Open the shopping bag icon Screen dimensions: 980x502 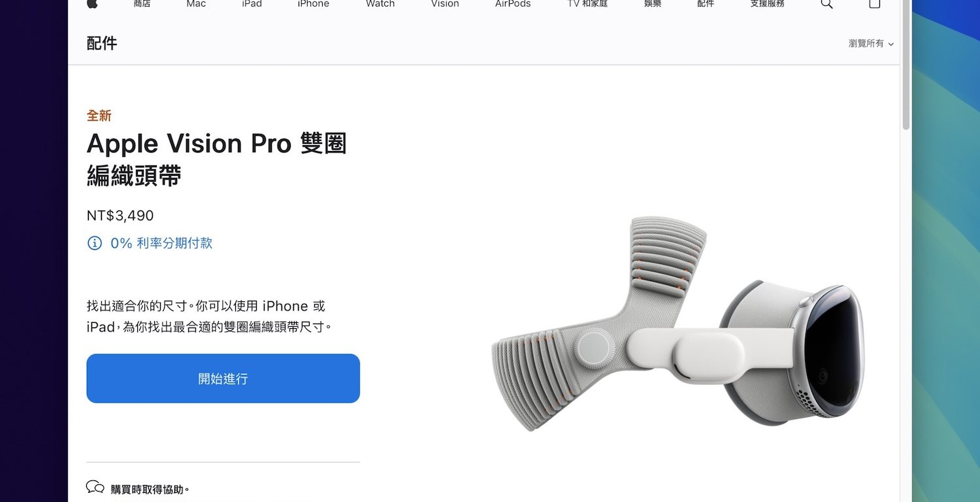pyautogui.click(x=875, y=3)
